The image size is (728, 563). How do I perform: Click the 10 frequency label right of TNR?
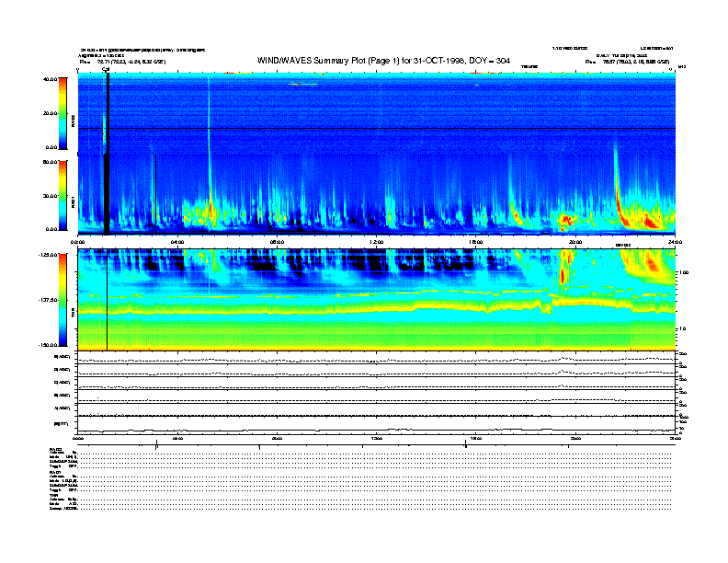(682, 328)
